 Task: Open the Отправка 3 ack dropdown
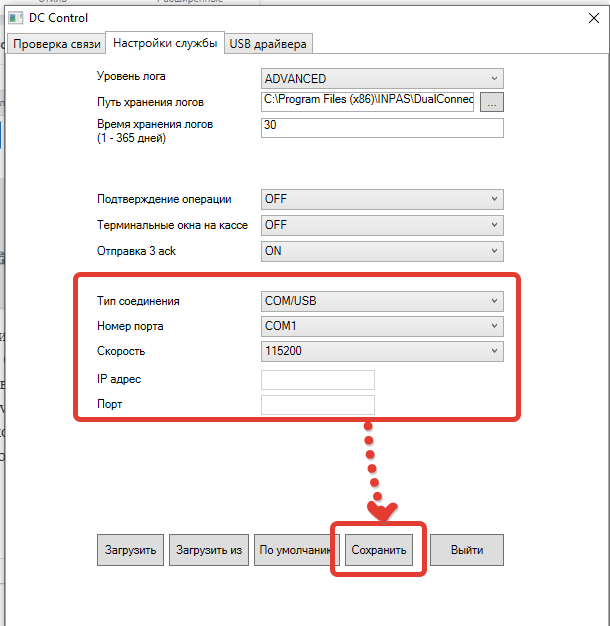(381, 251)
